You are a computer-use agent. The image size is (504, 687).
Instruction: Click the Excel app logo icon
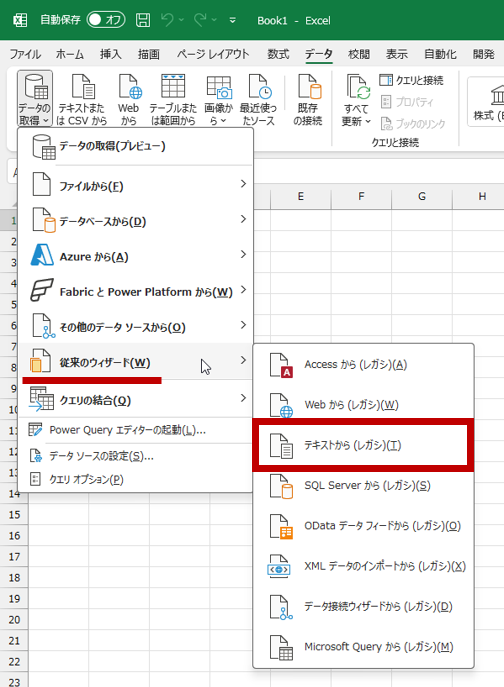(x=20, y=20)
